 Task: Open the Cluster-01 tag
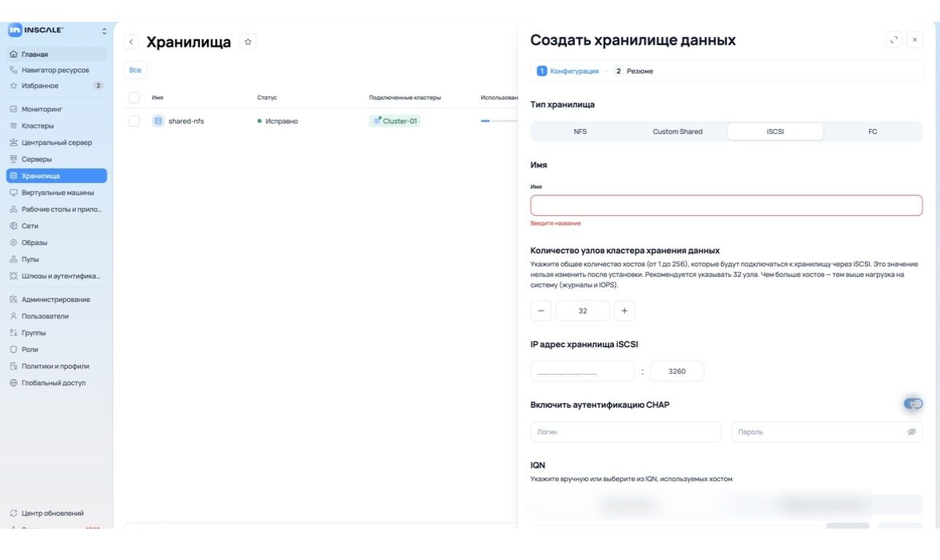click(x=395, y=121)
